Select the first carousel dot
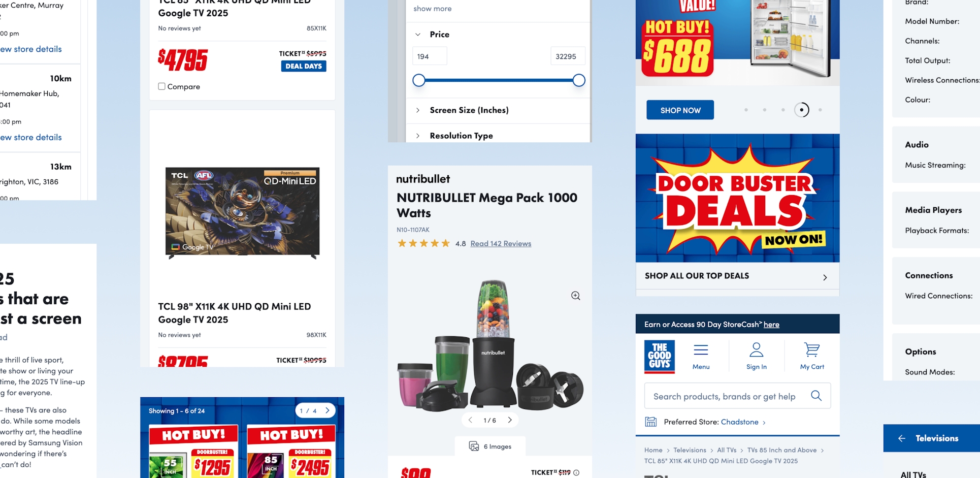The width and height of the screenshot is (980, 478). (746, 110)
